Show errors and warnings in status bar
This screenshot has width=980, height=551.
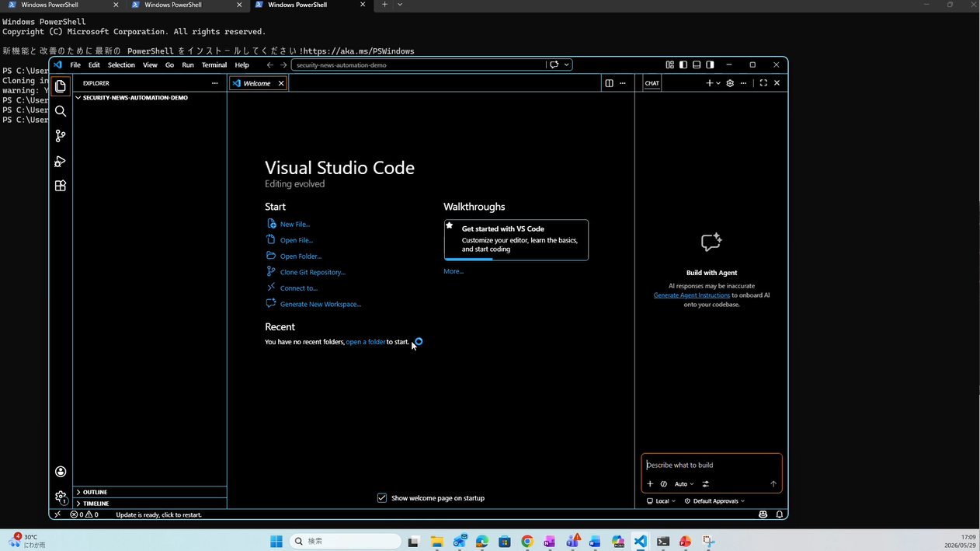[x=85, y=514]
